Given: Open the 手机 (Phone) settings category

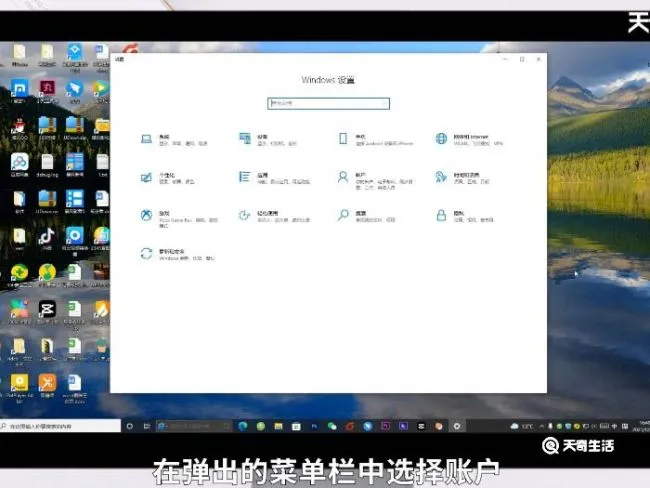Looking at the screenshot, I should (x=375, y=139).
